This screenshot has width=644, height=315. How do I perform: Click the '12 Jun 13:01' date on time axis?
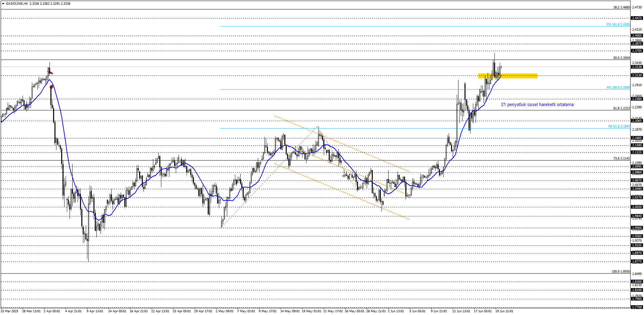coord(461,311)
